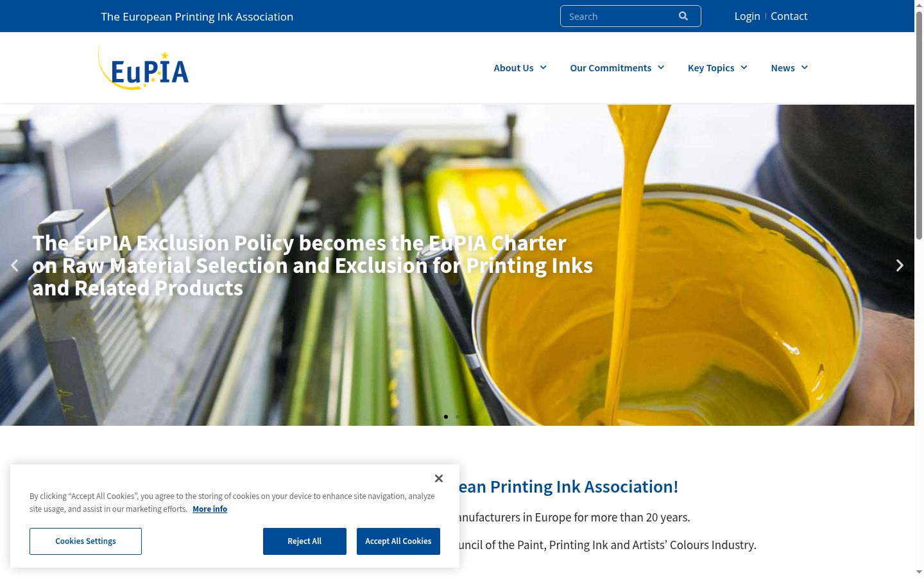
Task: Open the Contact link
Action: 789,16
